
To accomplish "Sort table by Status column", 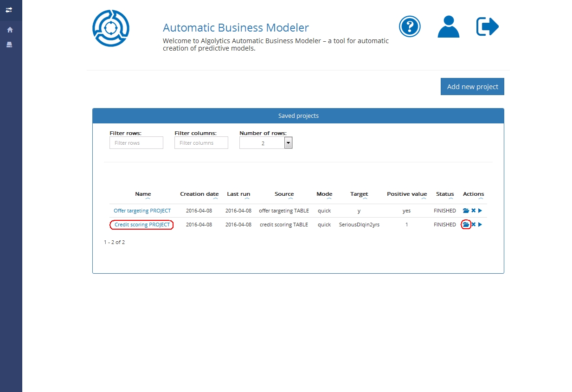I will [x=444, y=194].
